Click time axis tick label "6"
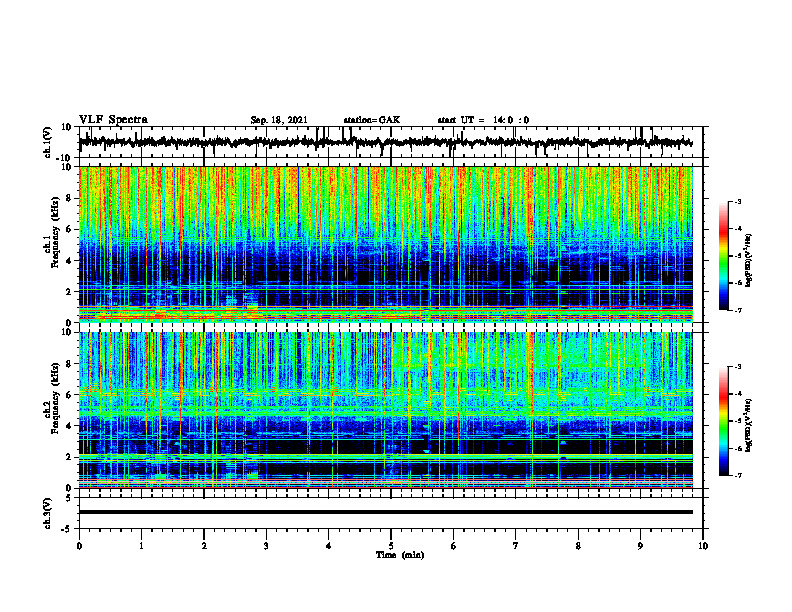The height and width of the screenshot is (612, 792). 454,546
